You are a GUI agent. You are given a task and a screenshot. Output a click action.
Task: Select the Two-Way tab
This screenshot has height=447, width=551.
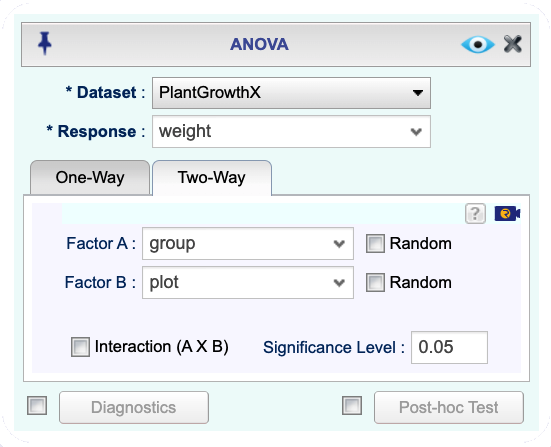pyautogui.click(x=212, y=177)
